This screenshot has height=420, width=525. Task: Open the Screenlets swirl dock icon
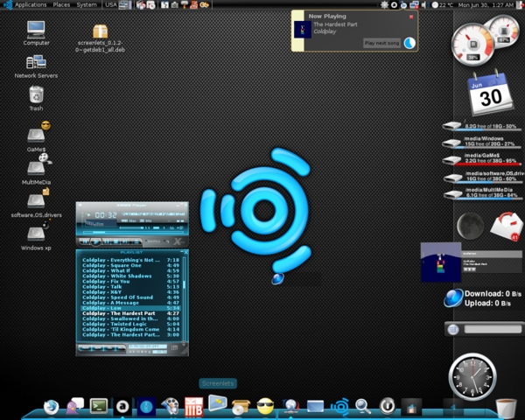tap(339, 407)
